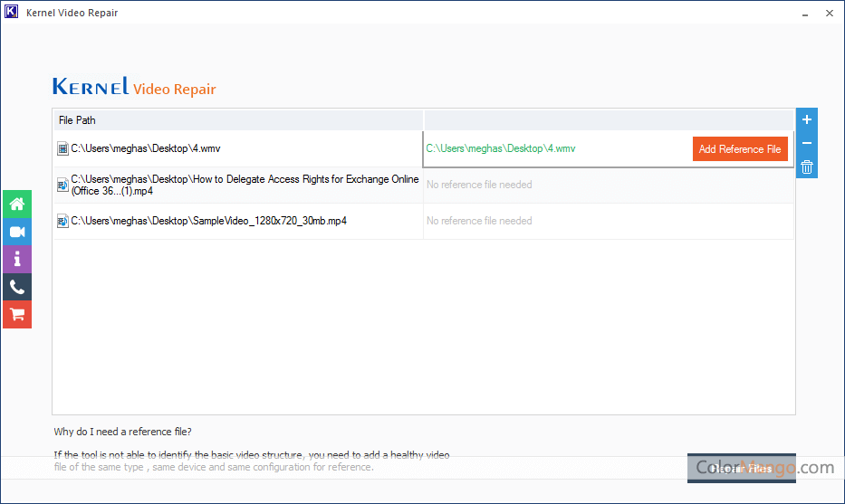The image size is (845, 504).
Task: Open the blue video camera sidebar icon
Action: [x=17, y=233]
